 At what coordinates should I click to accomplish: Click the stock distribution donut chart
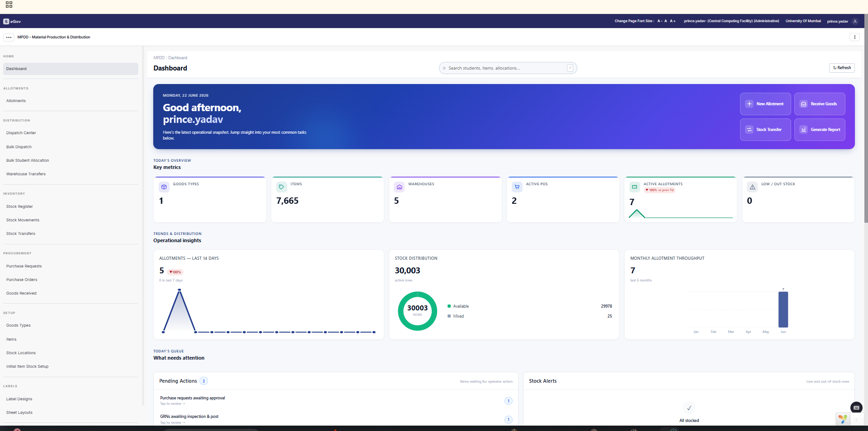417,311
